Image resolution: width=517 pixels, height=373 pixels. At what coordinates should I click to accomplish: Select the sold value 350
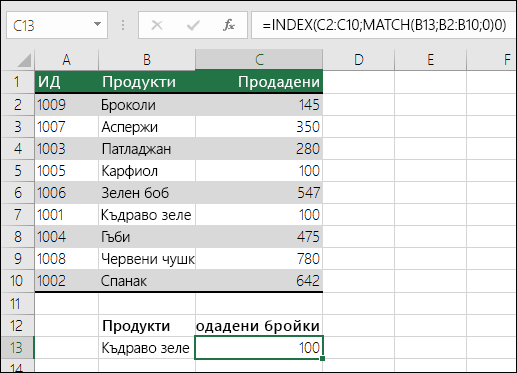[259, 127]
